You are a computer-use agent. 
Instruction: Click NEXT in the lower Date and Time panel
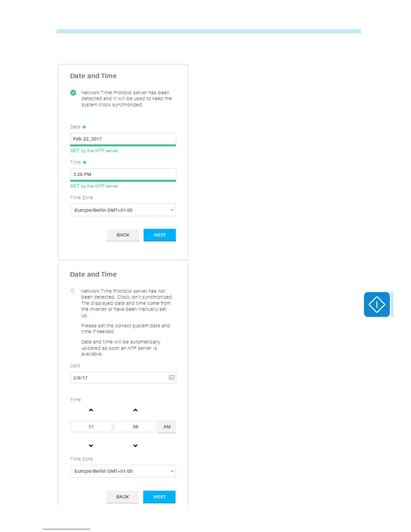coord(159,497)
